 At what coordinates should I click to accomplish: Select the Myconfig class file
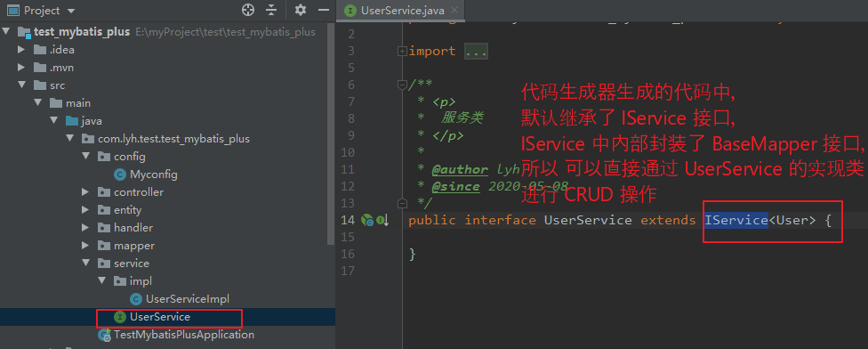tap(153, 174)
